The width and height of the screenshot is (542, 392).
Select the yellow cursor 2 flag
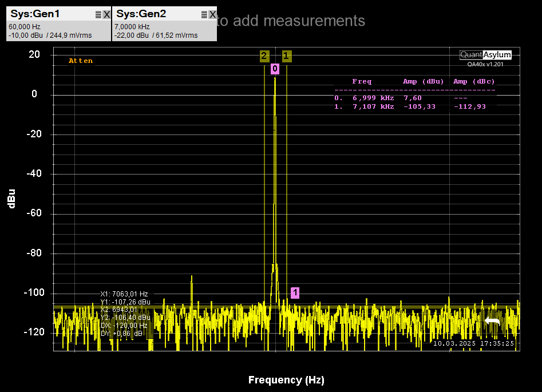pyautogui.click(x=264, y=56)
